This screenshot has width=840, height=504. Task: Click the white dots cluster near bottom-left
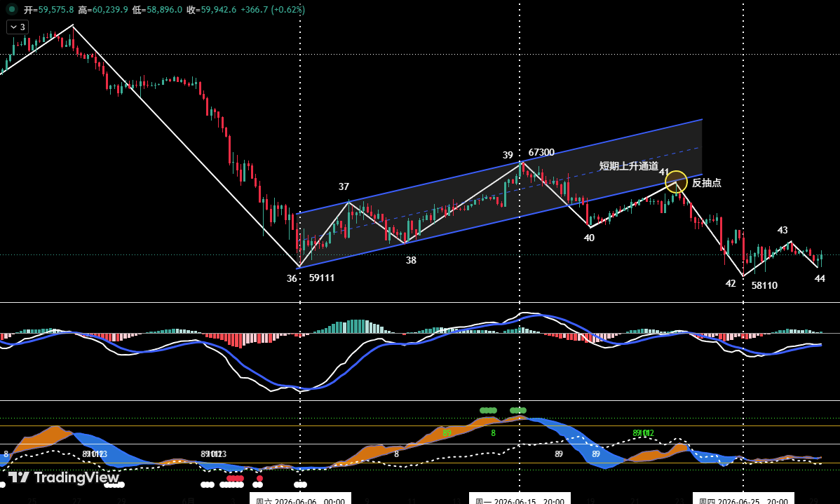point(114,484)
